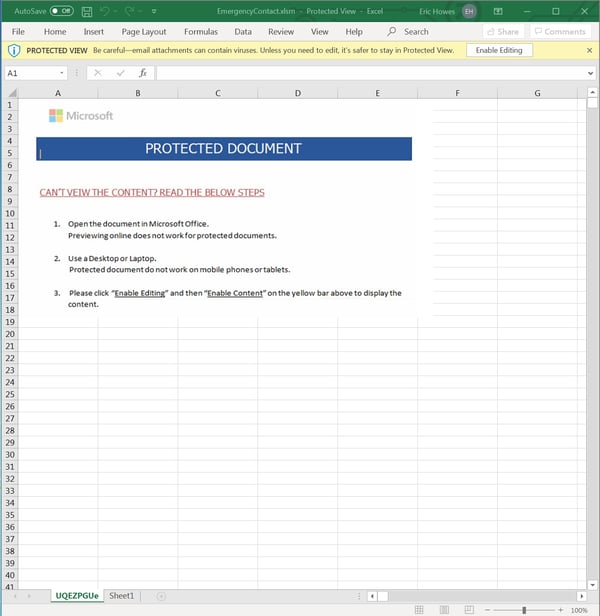Screen dimensions: 600x616
Task: Click Eric Howes account avatar
Action: coord(468,11)
